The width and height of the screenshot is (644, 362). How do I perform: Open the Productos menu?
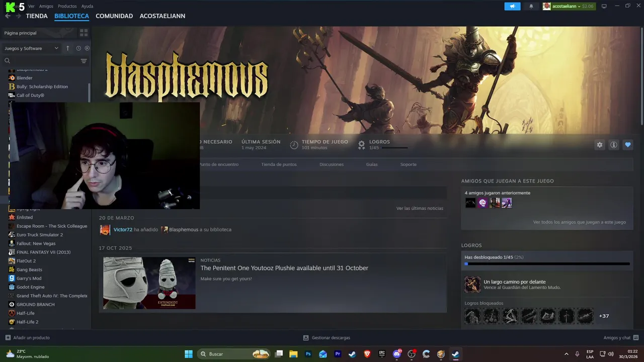[x=67, y=6]
